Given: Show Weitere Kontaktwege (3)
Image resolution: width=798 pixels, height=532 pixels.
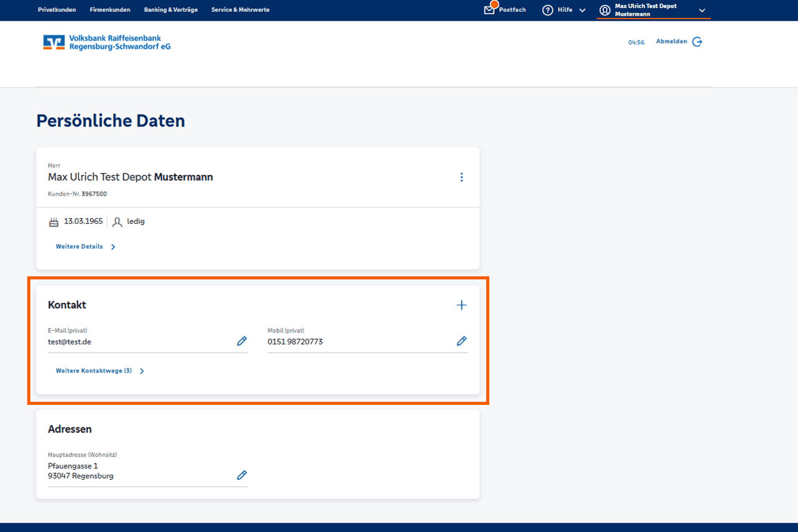Looking at the screenshot, I should coord(95,371).
